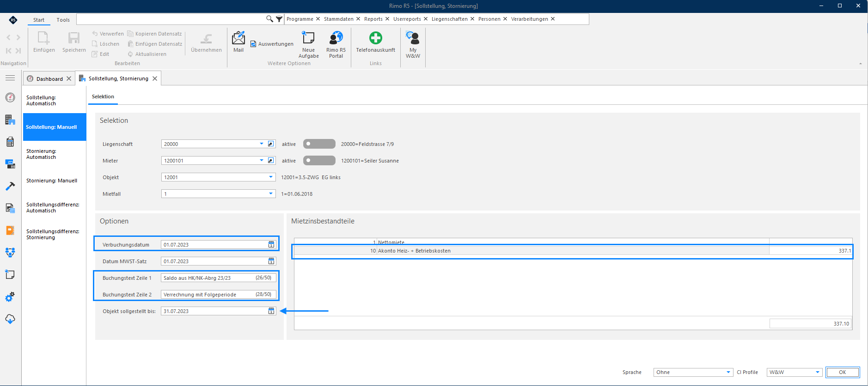The image size is (868, 386).
Task: Click the hammer sidebar icon
Action: click(10, 186)
